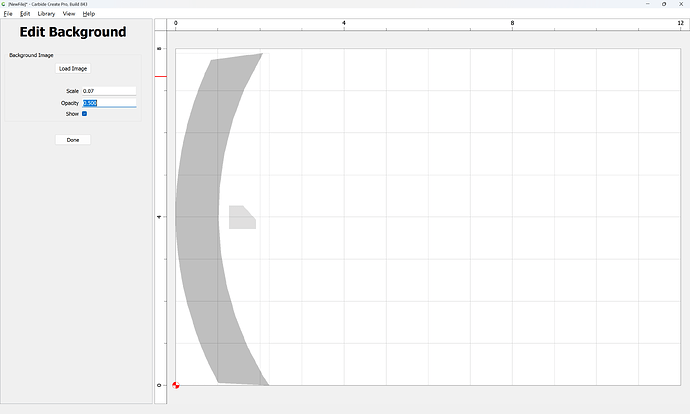This screenshot has height=414, width=690.
Task: Open the Help menu
Action: (x=89, y=14)
